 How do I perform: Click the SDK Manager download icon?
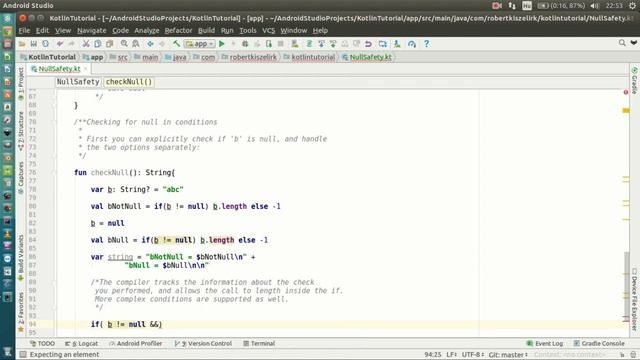397,44
